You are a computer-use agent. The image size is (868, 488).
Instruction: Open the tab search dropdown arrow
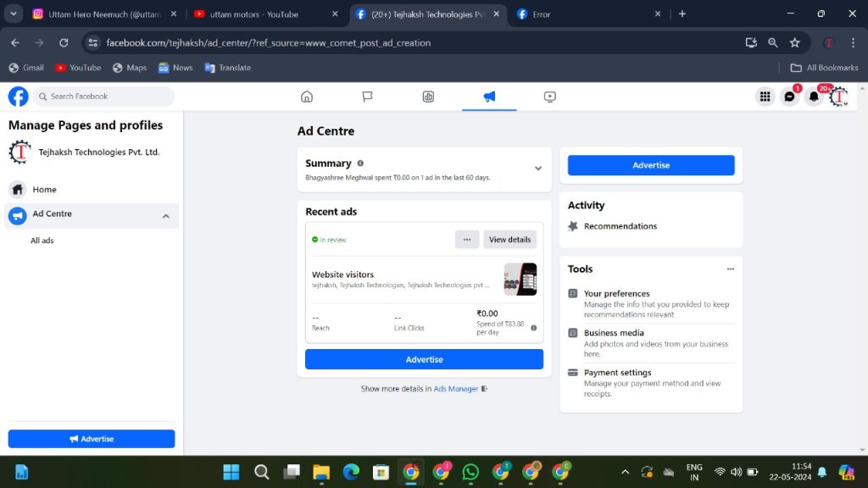14,14
